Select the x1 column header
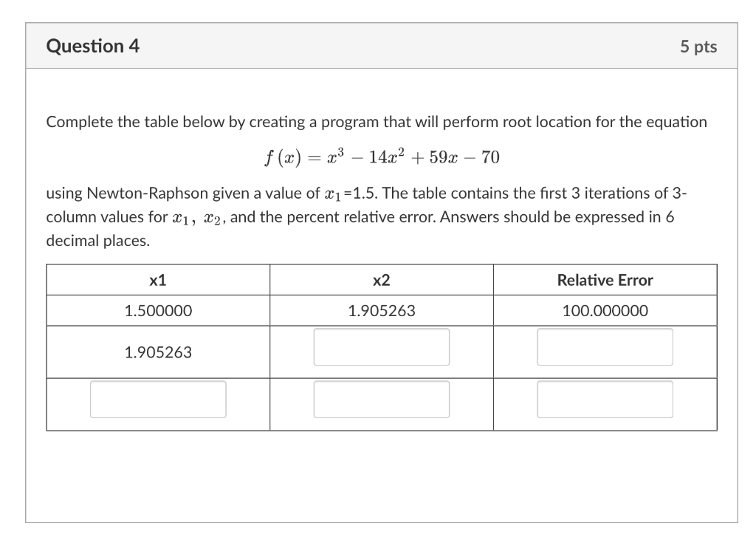 (x=157, y=279)
